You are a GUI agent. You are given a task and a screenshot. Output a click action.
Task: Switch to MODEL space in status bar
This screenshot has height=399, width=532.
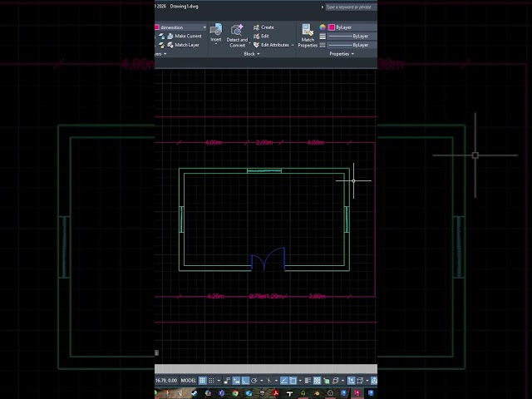(x=189, y=381)
